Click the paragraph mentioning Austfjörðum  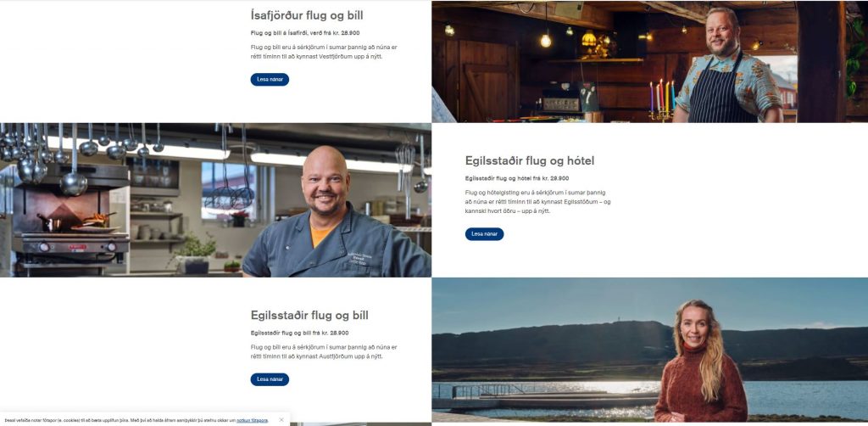(x=324, y=352)
